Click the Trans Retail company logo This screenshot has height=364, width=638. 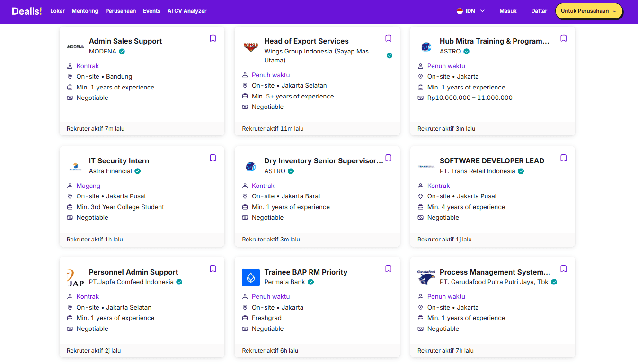pyautogui.click(x=426, y=167)
